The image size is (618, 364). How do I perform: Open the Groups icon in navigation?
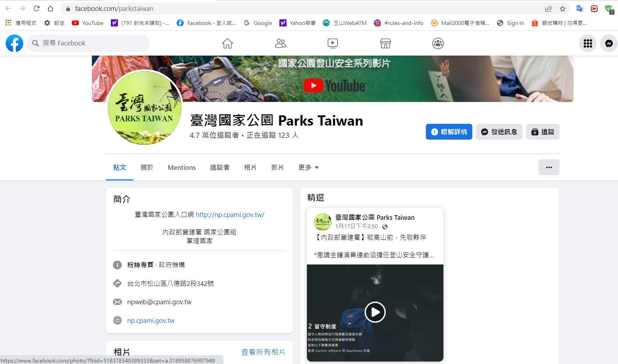point(438,43)
